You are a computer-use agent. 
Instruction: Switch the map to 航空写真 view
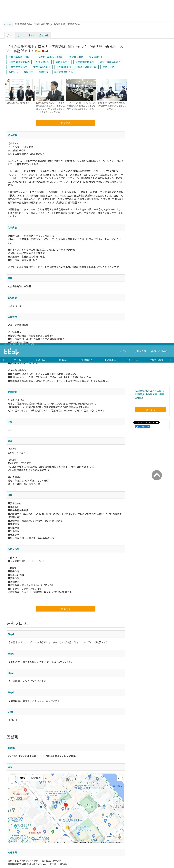[x=36, y=778]
